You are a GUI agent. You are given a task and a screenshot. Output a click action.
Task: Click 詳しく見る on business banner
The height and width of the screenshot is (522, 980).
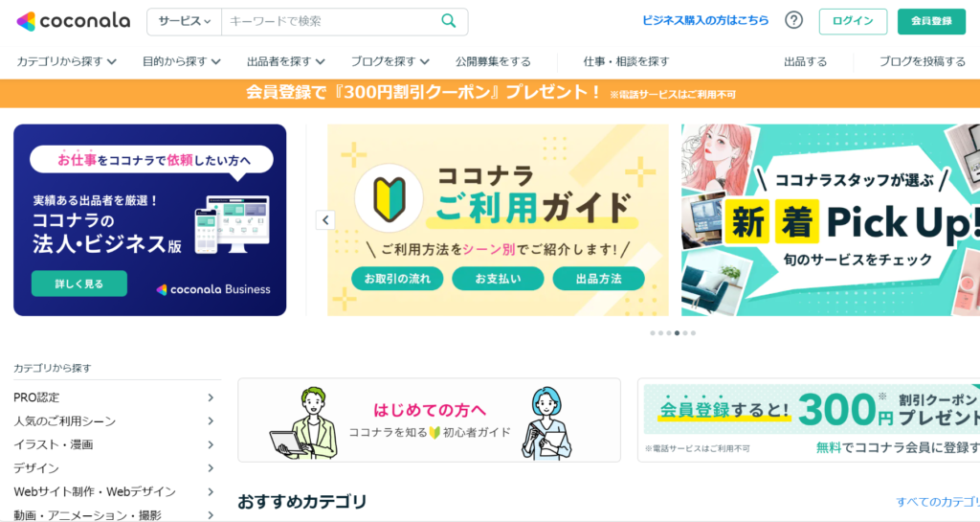coord(79,284)
